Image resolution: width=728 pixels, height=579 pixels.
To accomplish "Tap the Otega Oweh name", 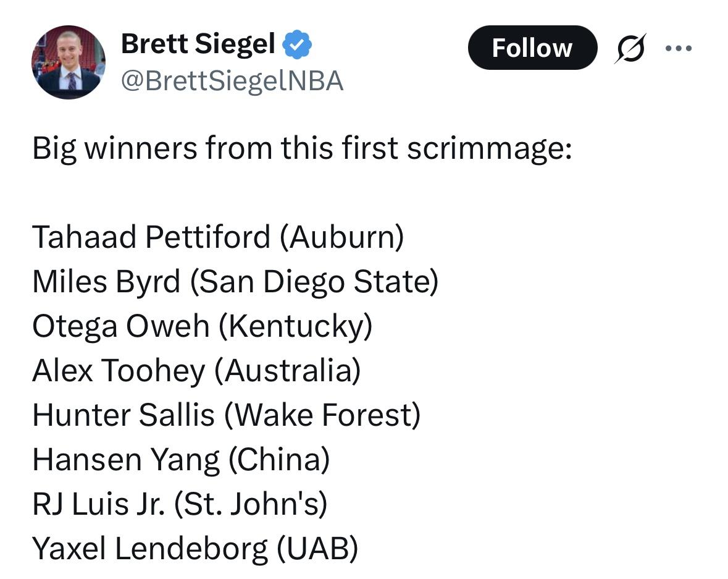I will [120, 326].
